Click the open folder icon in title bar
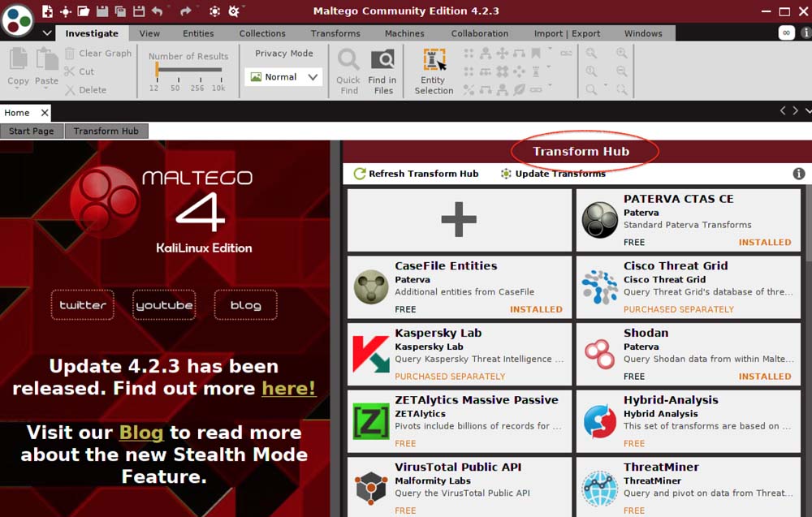The height and width of the screenshot is (517, 812). coord(84,11)
